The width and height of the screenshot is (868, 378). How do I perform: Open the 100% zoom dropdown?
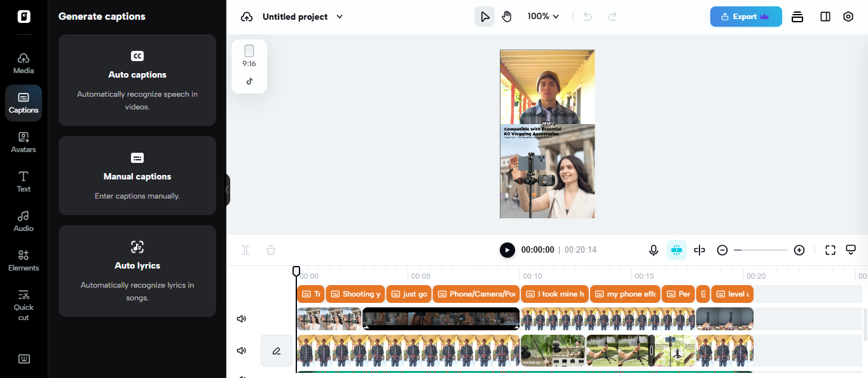542,16
